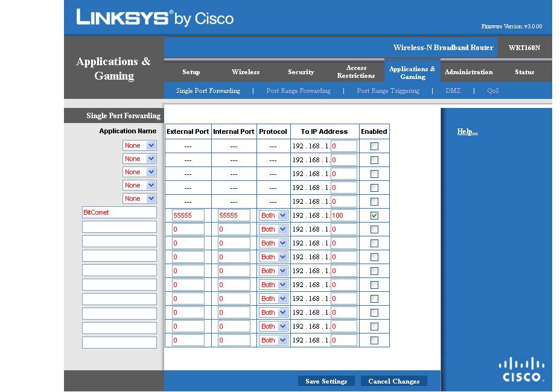Click the Internal Port field in the last row

[x=234, y=341]
